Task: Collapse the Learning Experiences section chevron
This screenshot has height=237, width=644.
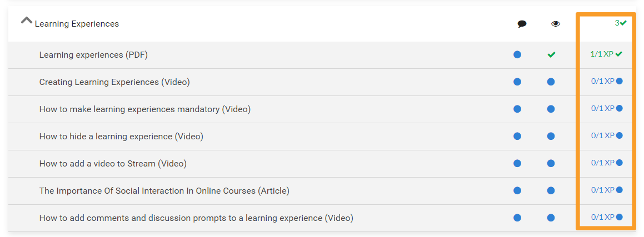Action: click(x=26, y=21)
